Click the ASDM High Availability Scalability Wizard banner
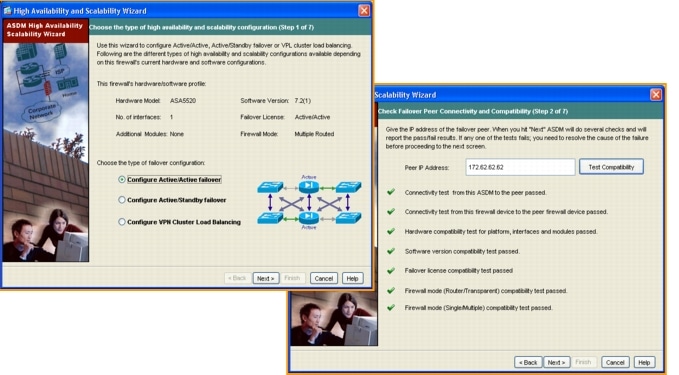This screenshot has width=679, height=375. point(45,30)
